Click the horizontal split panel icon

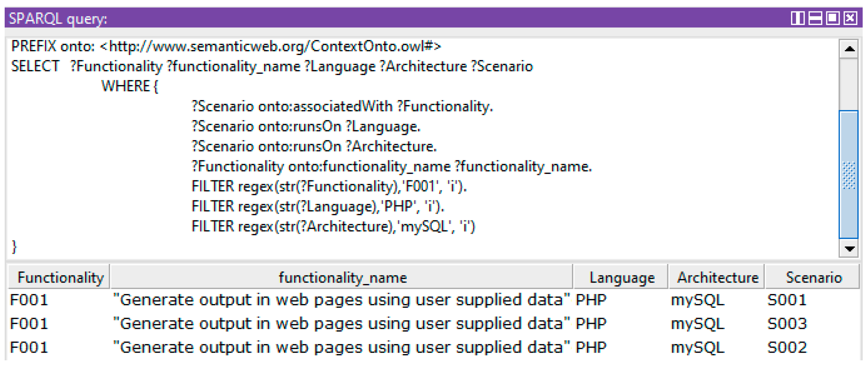click(x=815, y=18)
